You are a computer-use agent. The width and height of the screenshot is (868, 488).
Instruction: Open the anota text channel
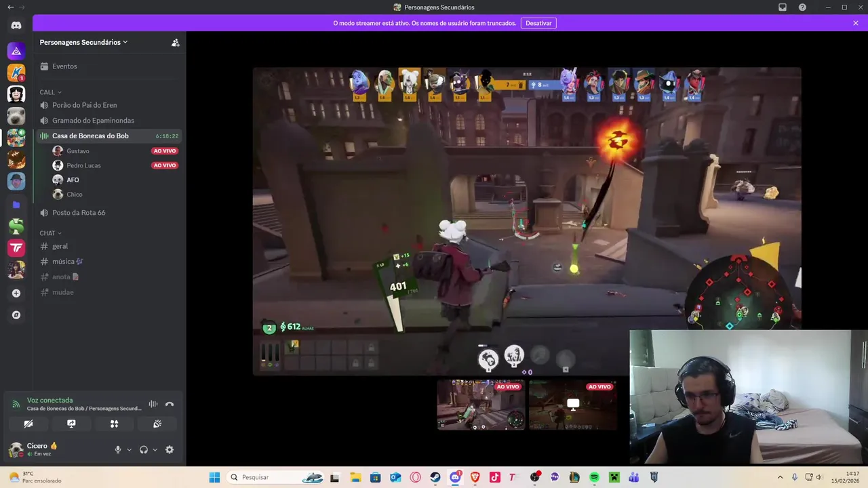108,277
